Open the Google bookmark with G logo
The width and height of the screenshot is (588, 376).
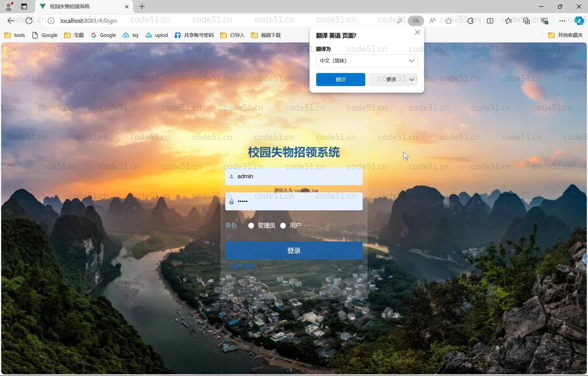point(103,35)
